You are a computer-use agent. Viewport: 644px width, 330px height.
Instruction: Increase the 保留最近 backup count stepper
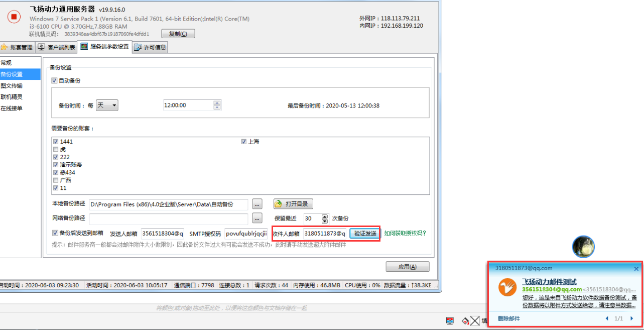325,216
